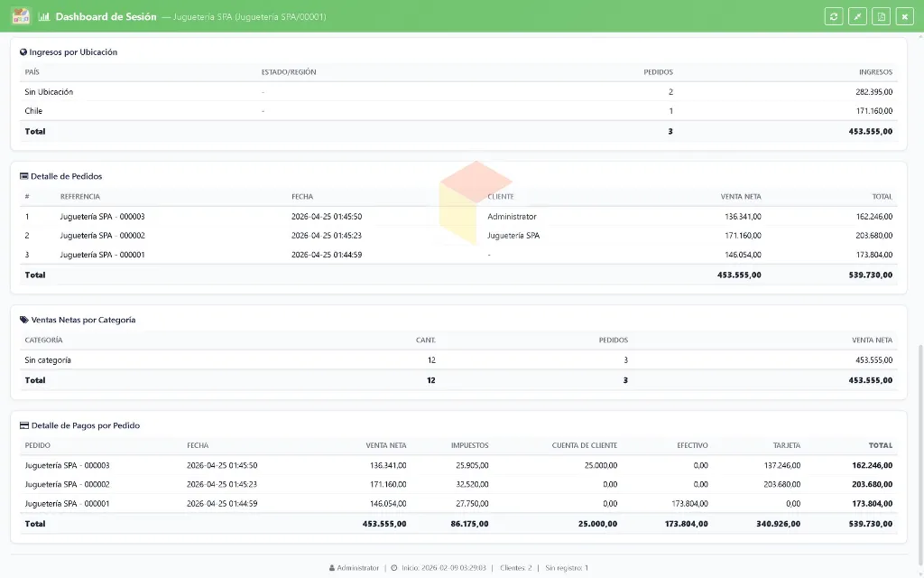This screenshot has height=578, width=924.
Task: Click Chile income 171.160,00 in location table
Action: (x=873, y=111)
